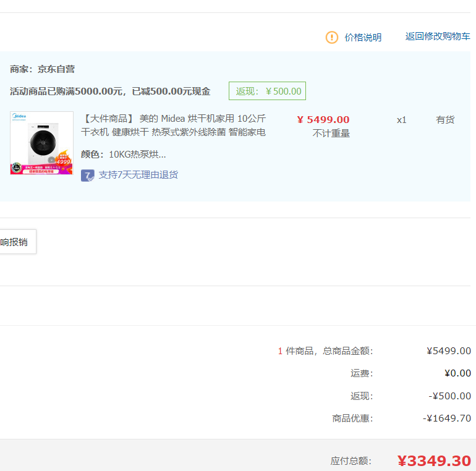Click the 返现 ¥500.00 green badge
Screen dimensions: 476x471
267,91
